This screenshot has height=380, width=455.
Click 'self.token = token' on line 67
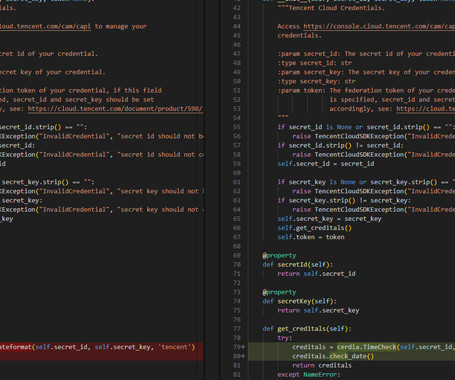point(311,237)
